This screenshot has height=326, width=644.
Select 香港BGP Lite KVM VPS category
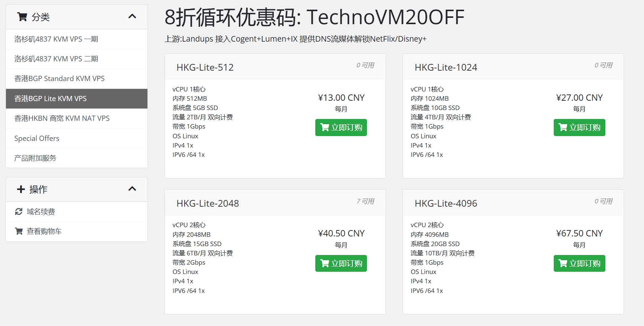51,99
